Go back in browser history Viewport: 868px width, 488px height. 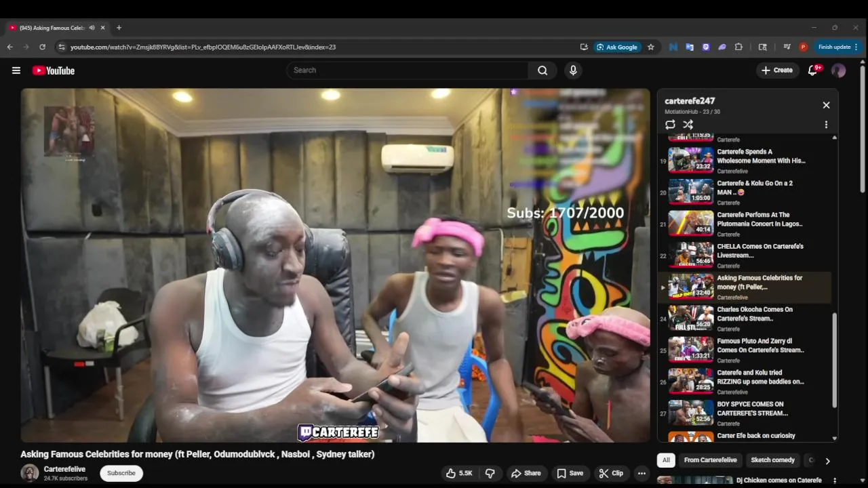click(x=9, y=47)
